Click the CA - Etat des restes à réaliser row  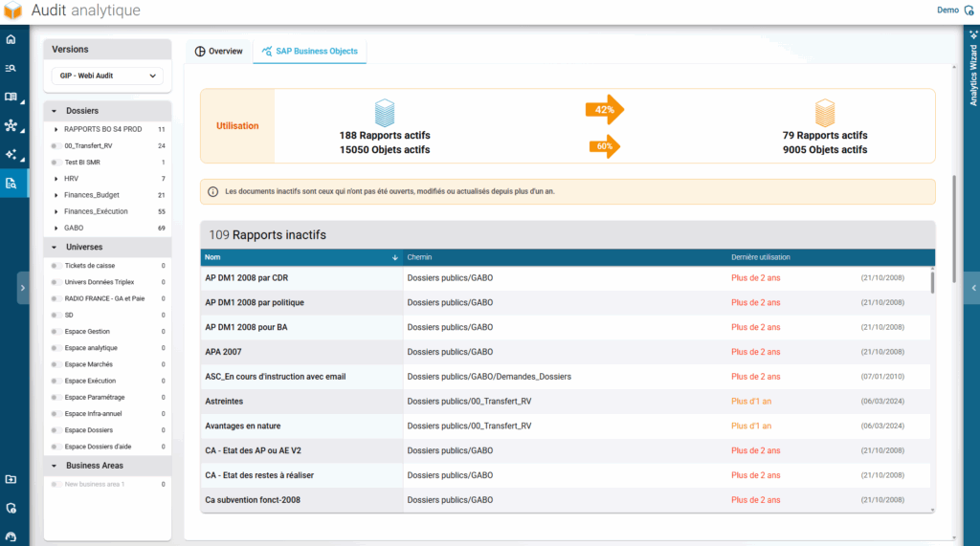tap(565, 475)
